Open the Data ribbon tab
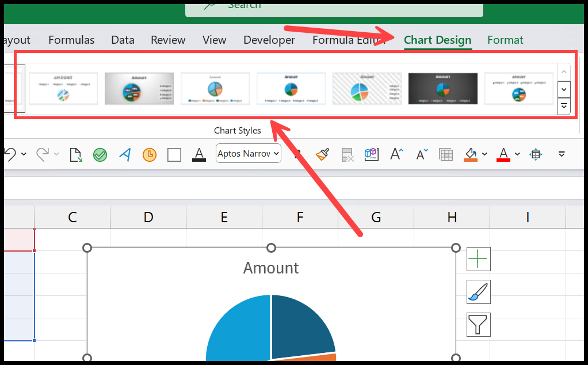 tap(123, 40)
